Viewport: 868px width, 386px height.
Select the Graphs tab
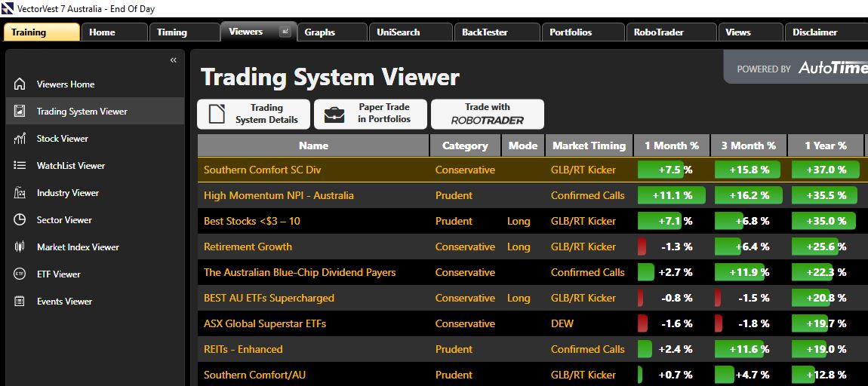(x=332, y=32)
